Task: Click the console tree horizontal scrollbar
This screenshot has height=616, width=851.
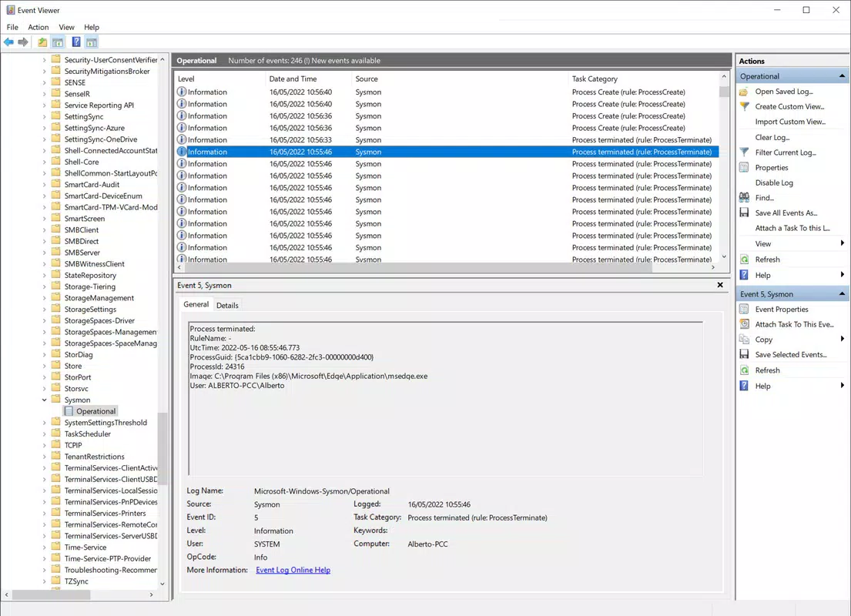Action: coord(51,595)
